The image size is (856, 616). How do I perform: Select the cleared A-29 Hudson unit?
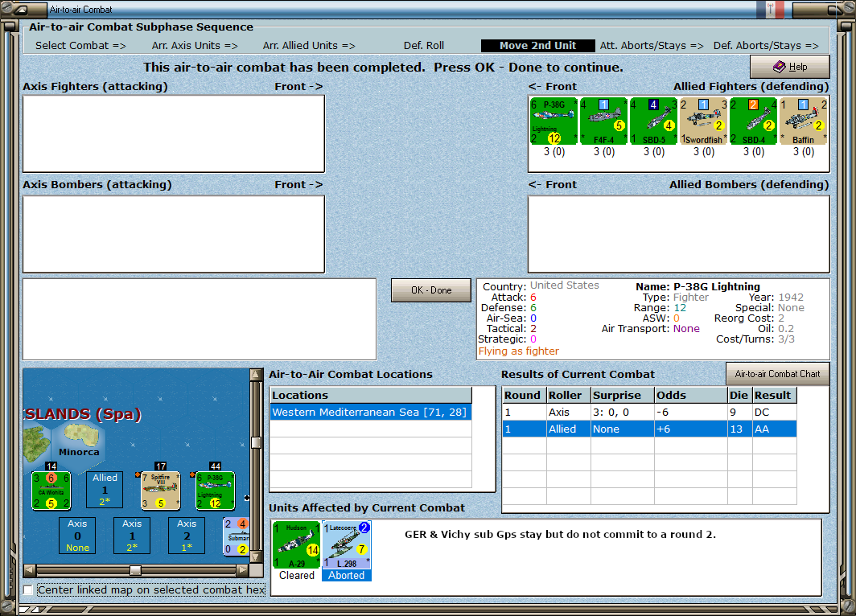click(x=296, y=544)
